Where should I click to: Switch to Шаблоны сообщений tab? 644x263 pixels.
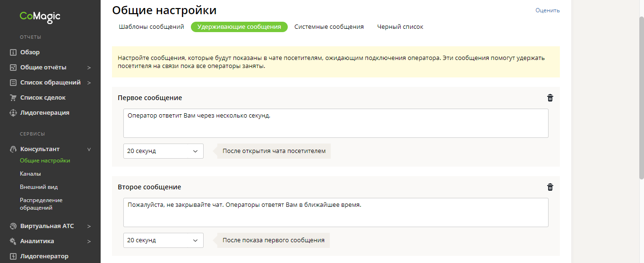(x=151, y=27)
